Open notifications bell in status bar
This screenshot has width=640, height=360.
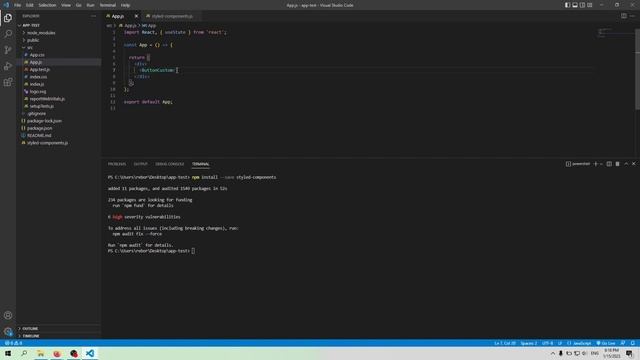click(633, 343)
